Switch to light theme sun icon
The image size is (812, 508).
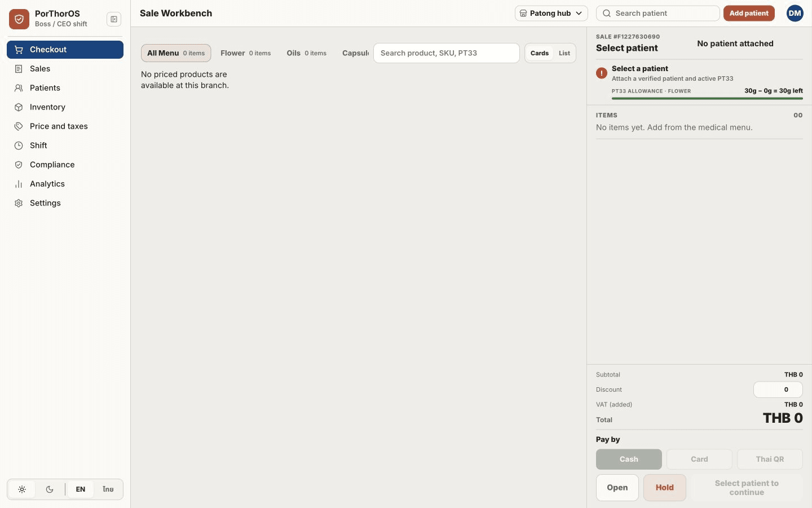click(x=22, y=489)
